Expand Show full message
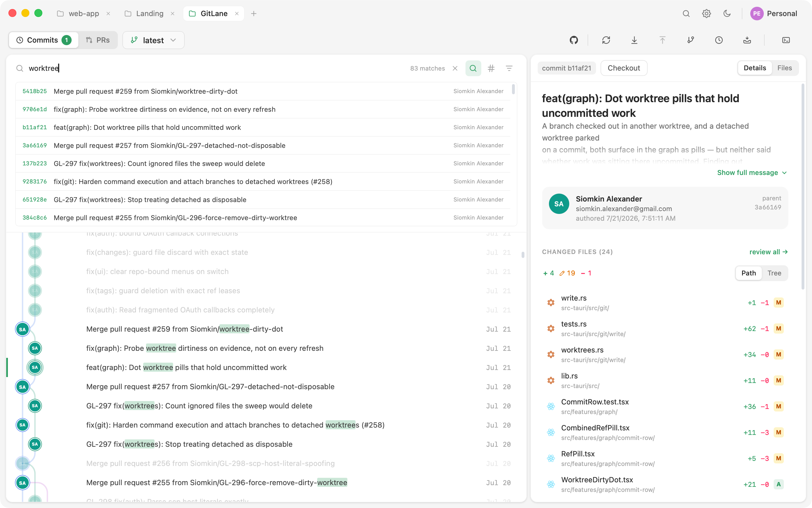Viewport: 812px width, 508px height. click(x=752, y=172)
